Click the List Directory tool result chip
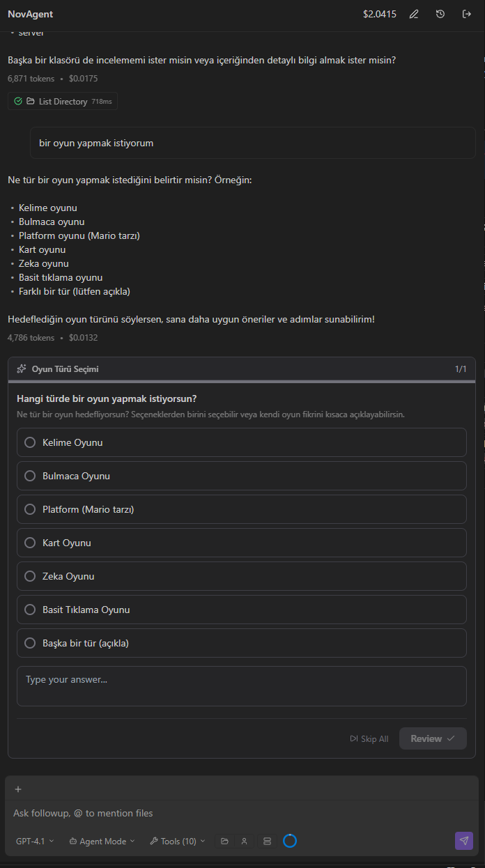 point(63,102)
